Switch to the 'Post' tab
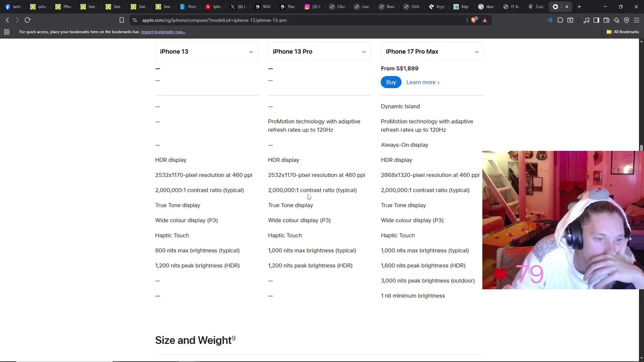 pyautogui.click(x=189, y=7)
